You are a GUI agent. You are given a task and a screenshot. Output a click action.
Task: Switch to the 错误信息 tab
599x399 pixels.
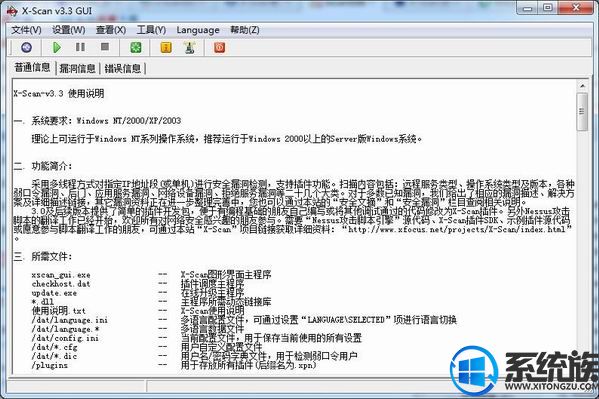[x=123, y=68]
